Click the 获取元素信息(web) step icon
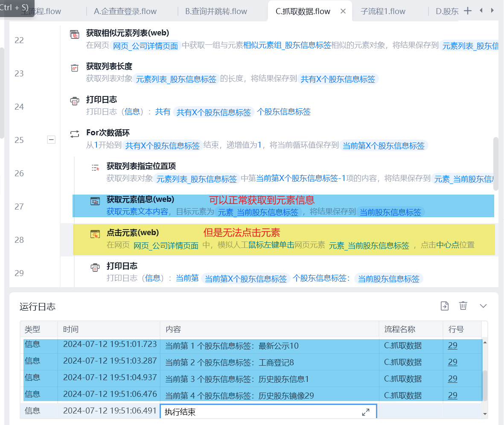 [x=95, y=201]
